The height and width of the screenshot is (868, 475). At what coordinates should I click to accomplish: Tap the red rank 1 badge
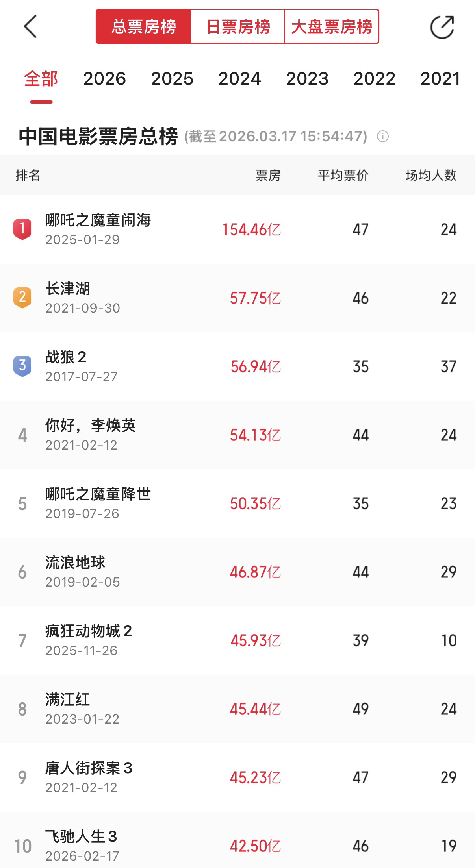point(22,229)
